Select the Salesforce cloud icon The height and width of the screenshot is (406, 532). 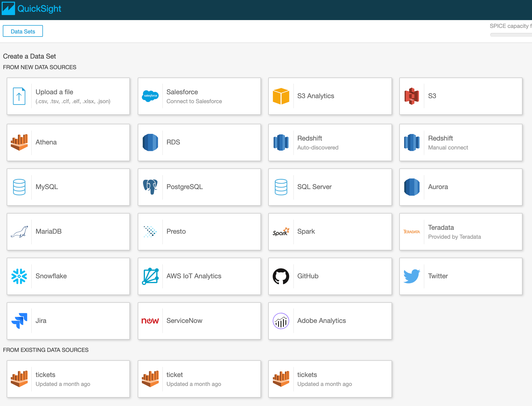click(x=150, y=96)
